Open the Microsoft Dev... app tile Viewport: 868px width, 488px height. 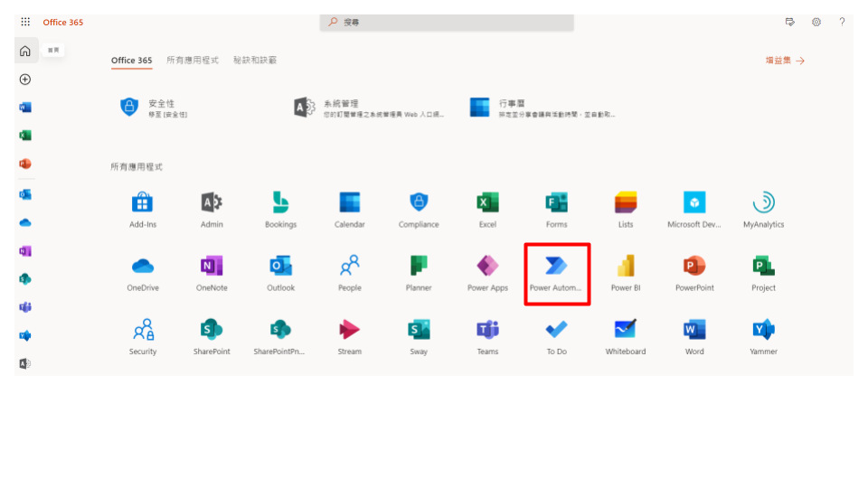(694, 211)
